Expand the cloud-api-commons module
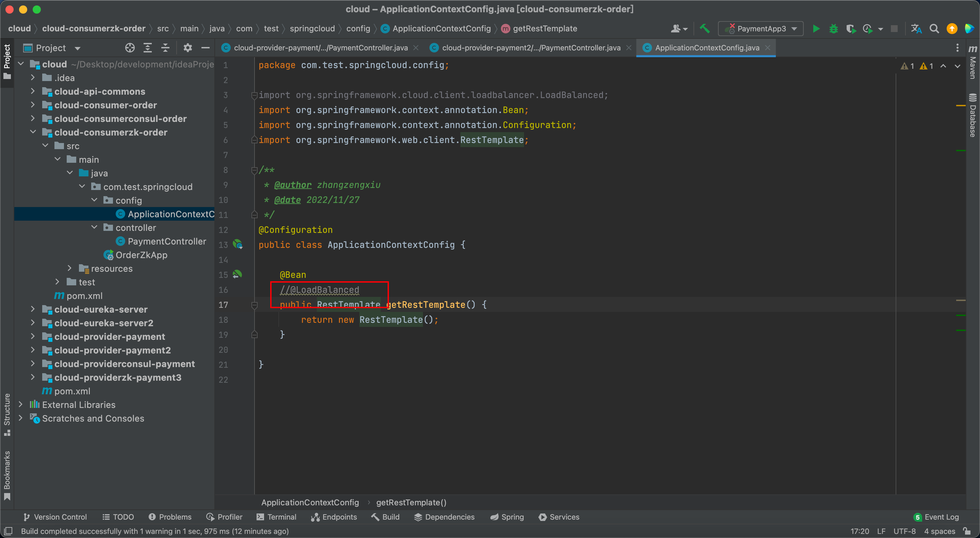The width and height of the screenshot is (980, 538). coord(33,91)
